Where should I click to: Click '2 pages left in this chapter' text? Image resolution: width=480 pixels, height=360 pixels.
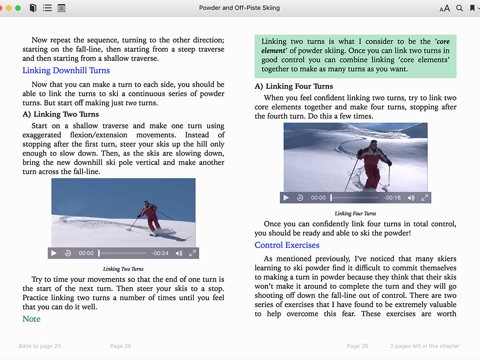(425, 346)
